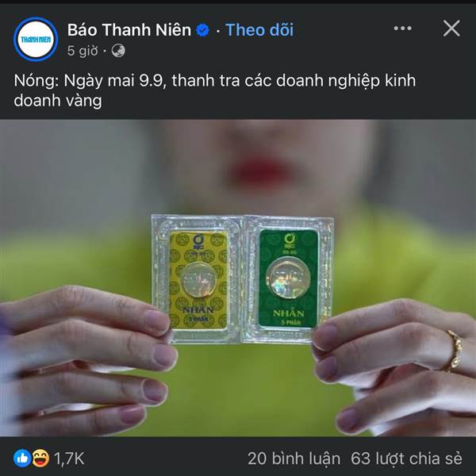Click the blue verified badge

[x=202, y=30]
